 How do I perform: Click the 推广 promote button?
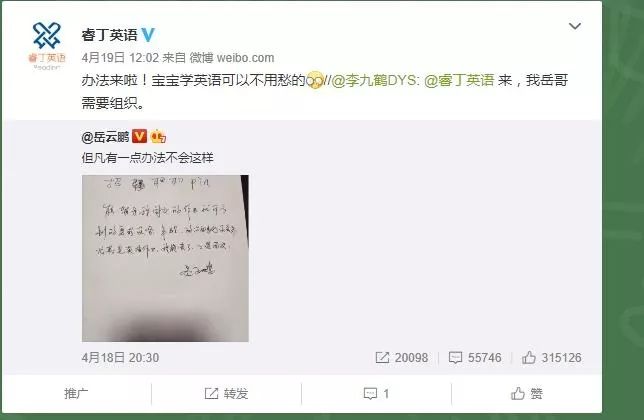pyautogui.click(x=76, y=394)
